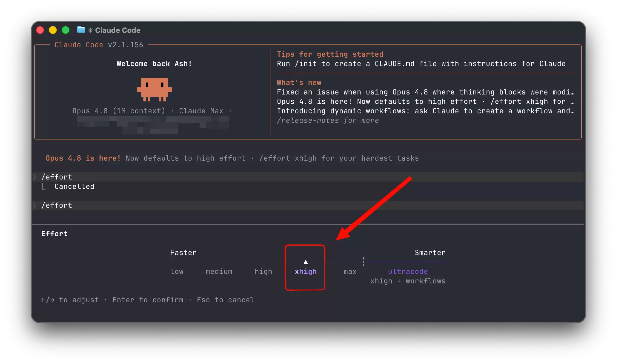
Task: Click the first /effort command above Cancelled
Action: pyautogui.click(x=308, y=177)
